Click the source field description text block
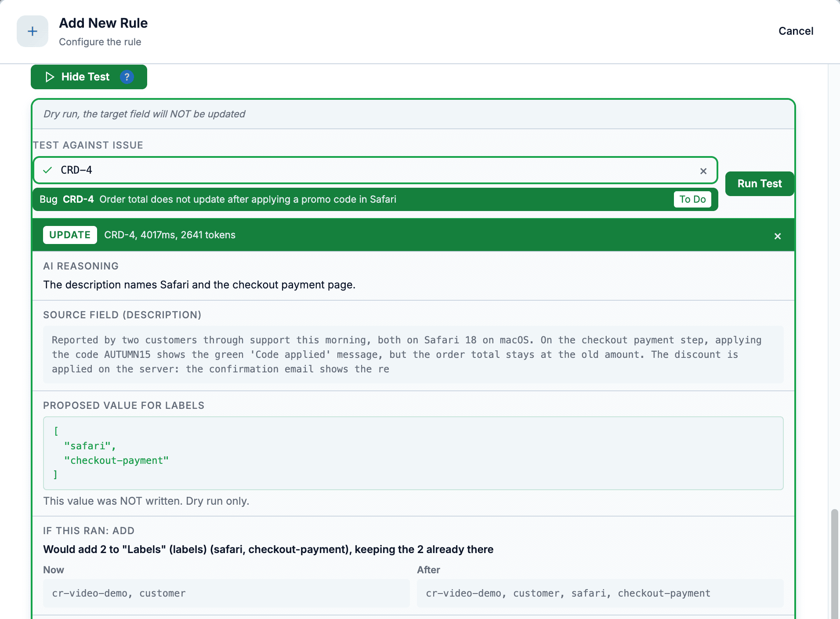Viewport: 840px width, 619px height. click(413, 355)
